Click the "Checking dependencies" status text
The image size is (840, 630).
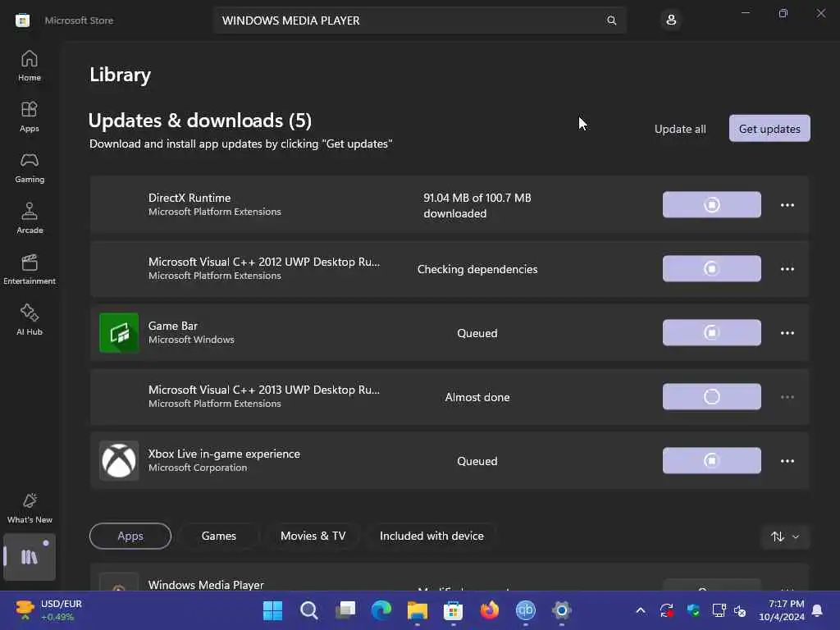coord(477,269)
